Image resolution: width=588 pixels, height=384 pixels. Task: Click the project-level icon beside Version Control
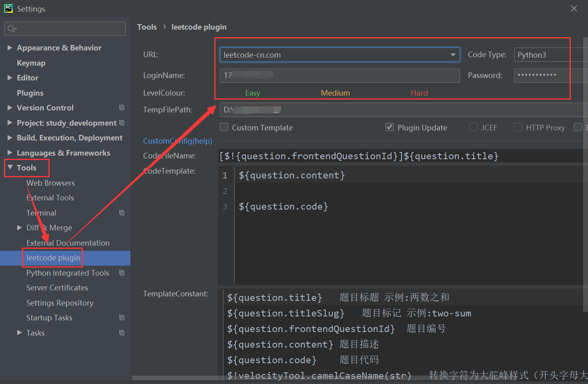click(x=122, y=108)
